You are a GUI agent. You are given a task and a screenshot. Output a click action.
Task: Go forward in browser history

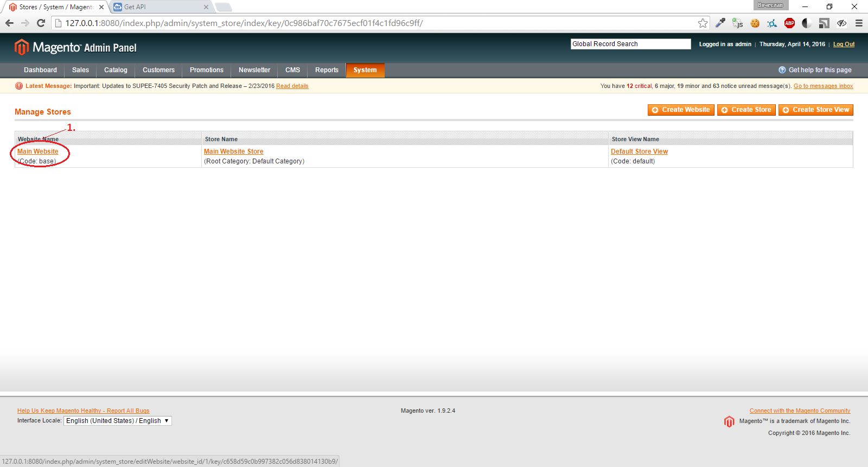click(25, 23)
